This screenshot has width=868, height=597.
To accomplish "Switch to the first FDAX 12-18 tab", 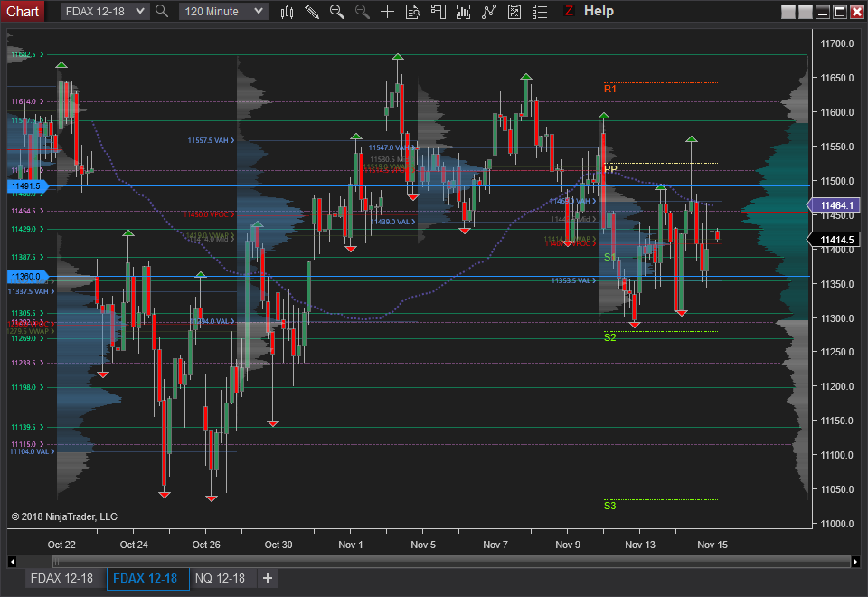I will [61, 578].
